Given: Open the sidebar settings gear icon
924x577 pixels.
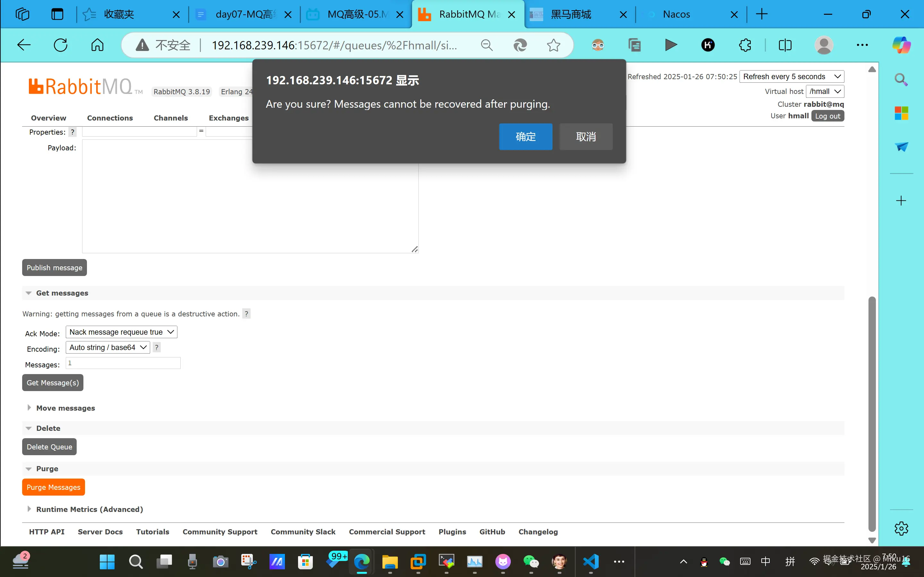Looking at the screenshot, I should [901, 529].
